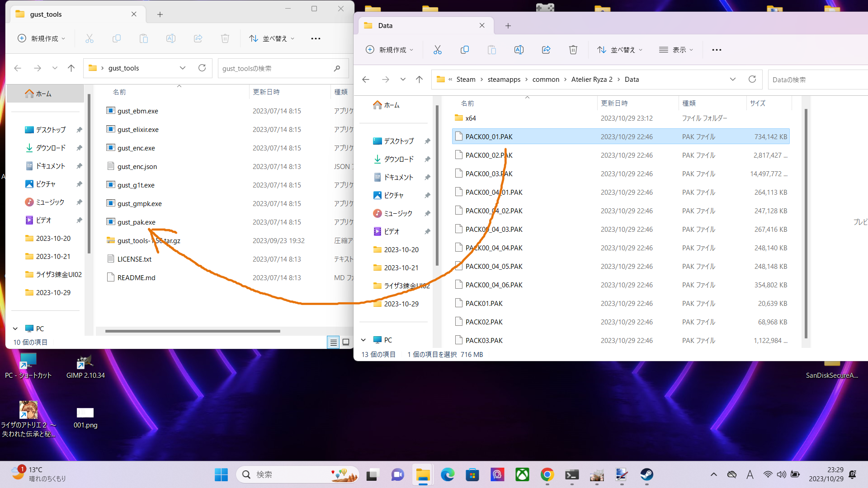Expand the address bar history in Data window
The image size is (868, 488).
pyautogui.click(x=732, y=79)
